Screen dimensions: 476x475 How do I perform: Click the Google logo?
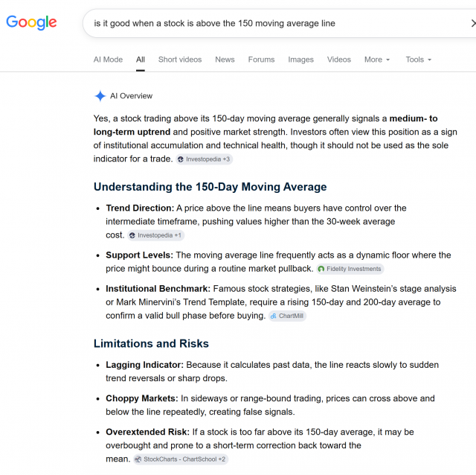click(x=31, y=22)
